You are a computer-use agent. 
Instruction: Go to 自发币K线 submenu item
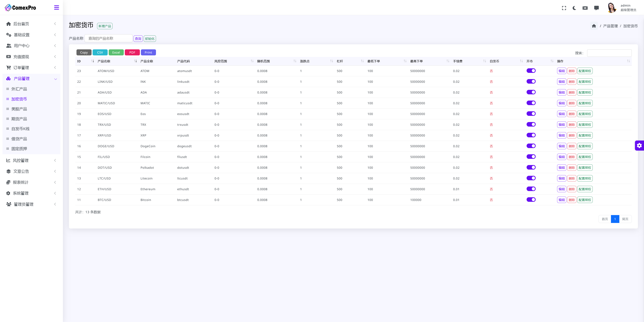(20, 129)
